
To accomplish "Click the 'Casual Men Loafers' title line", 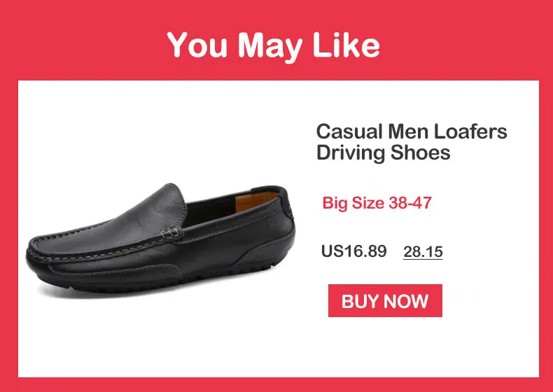I will tap(412, 132).
